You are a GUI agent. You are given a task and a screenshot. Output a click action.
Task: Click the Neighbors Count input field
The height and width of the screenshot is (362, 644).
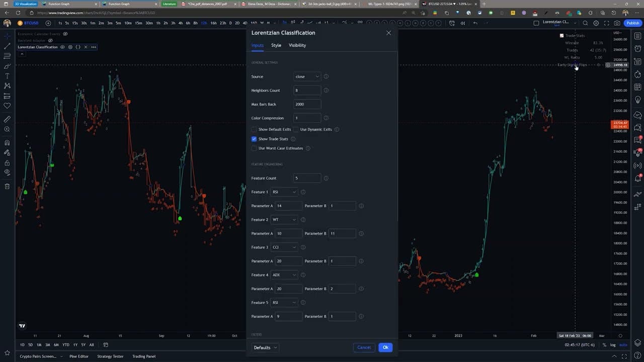(x=307, y=90)
